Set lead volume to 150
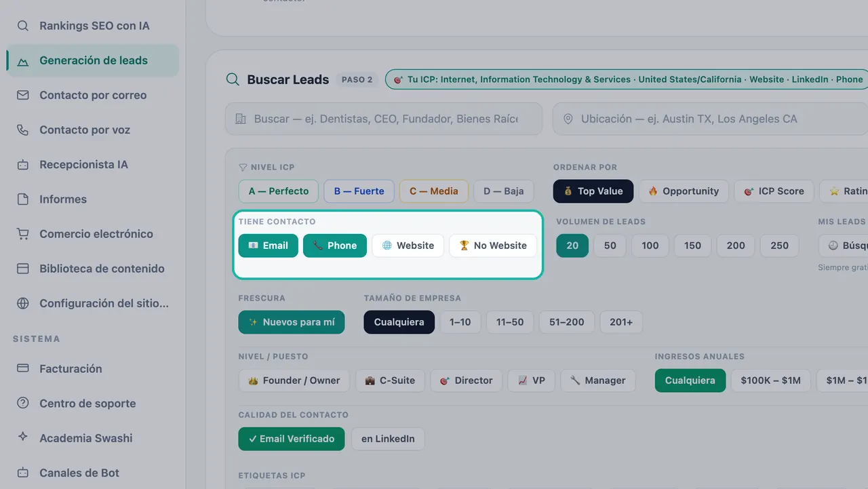This screenshot has height=489, width=868. pyautogui.click(x=693, y=246)
